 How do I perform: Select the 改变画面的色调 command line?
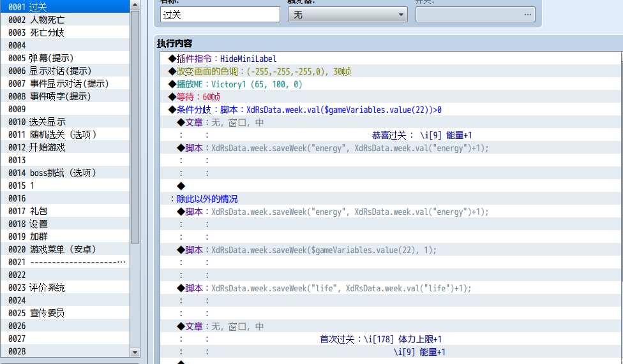pyautogui.click(x=391, y=71)
